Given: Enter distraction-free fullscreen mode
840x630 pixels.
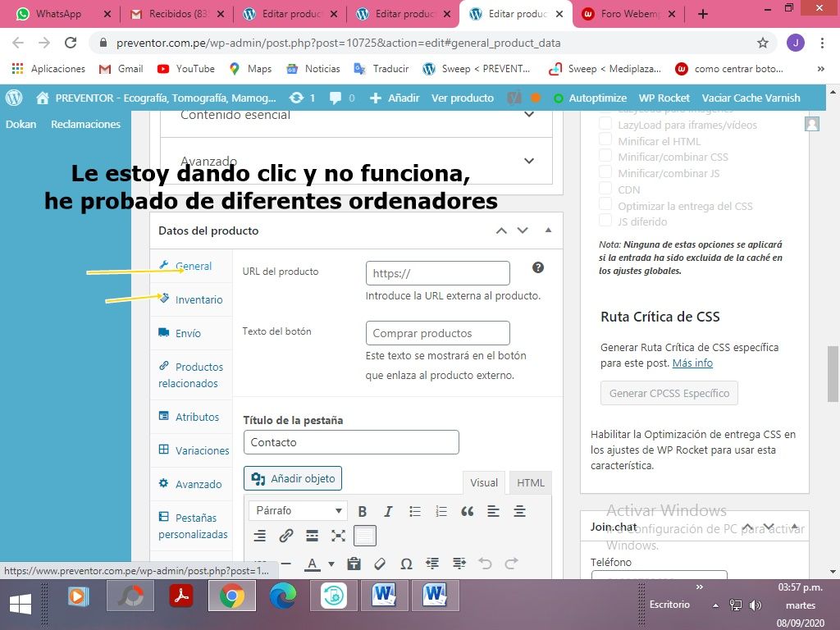Looking at the screenshot, I should point(339,535).
